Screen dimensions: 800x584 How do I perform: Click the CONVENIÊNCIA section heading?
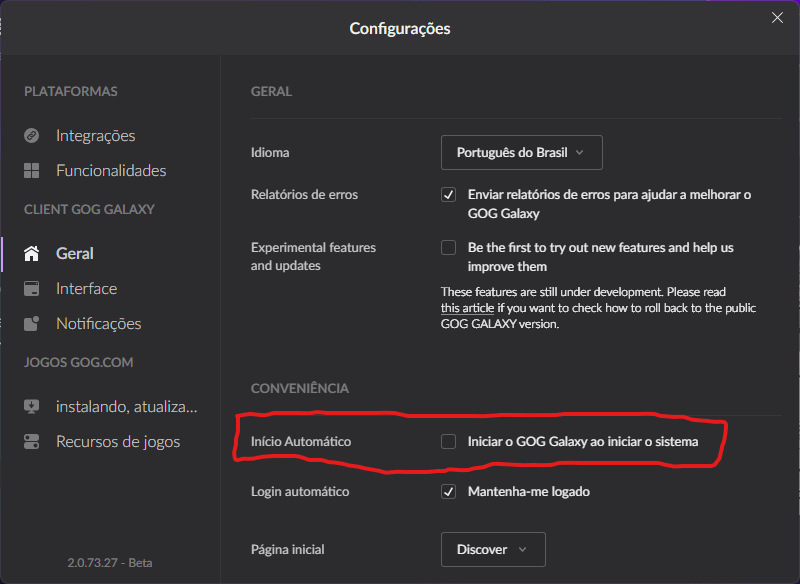[299, 388]
